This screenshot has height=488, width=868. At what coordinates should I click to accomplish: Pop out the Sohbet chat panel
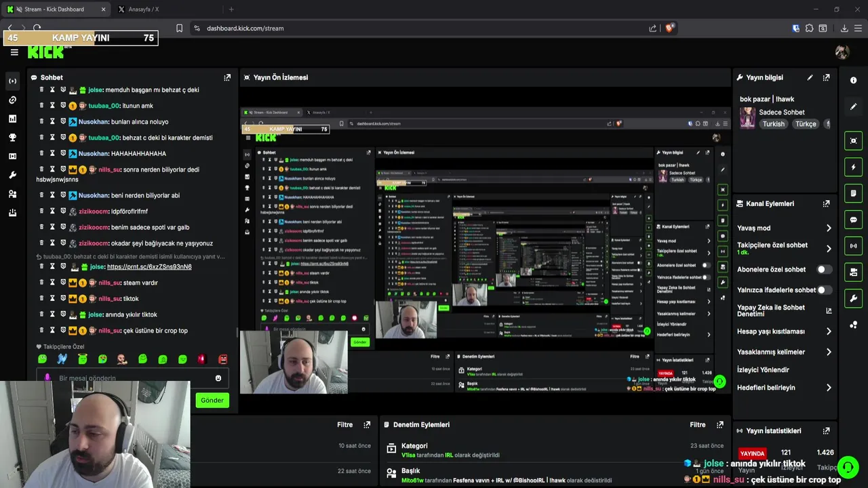227,77
